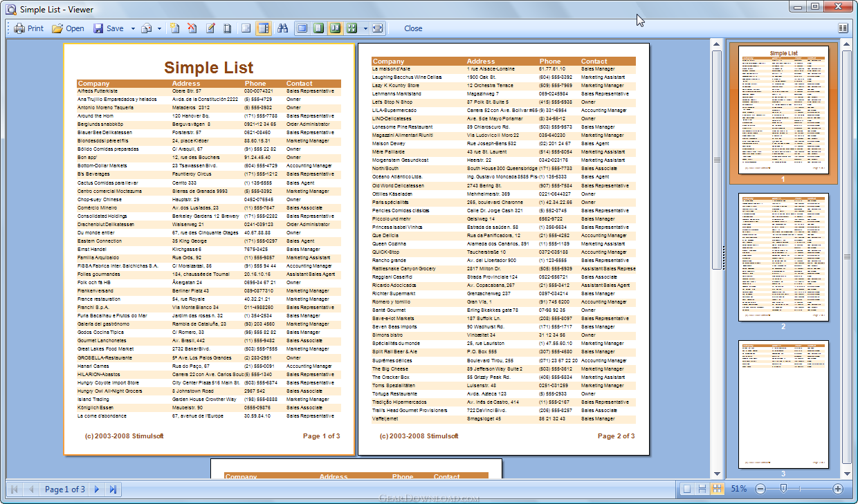The image size is (858, 504).
Task: Click 'Lonesome Pine Restaurant' on page 2
Action: coord(403,127)
